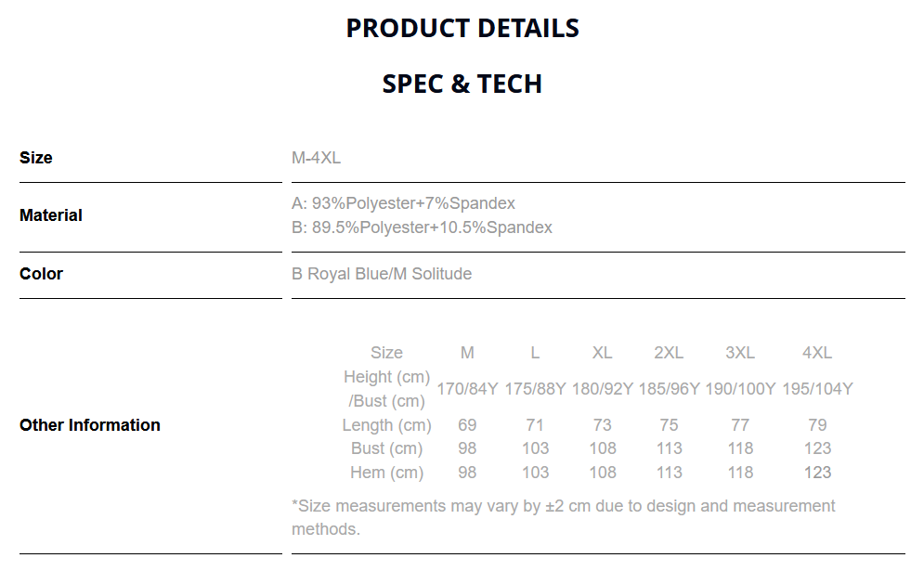Select the Other Information row label
Screen dimensions: 924x571
pos(90,425)
